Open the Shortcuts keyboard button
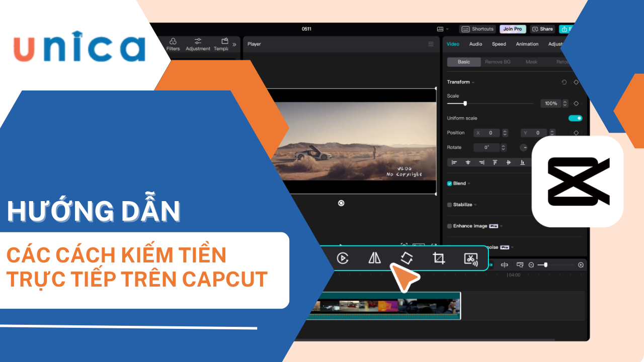Viewport: 644px width, 362px height. point(478,29)
